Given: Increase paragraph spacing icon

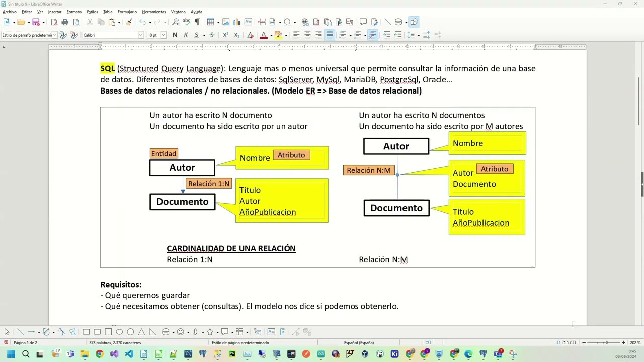Looking at the screenshot, I should coord(426,35).
